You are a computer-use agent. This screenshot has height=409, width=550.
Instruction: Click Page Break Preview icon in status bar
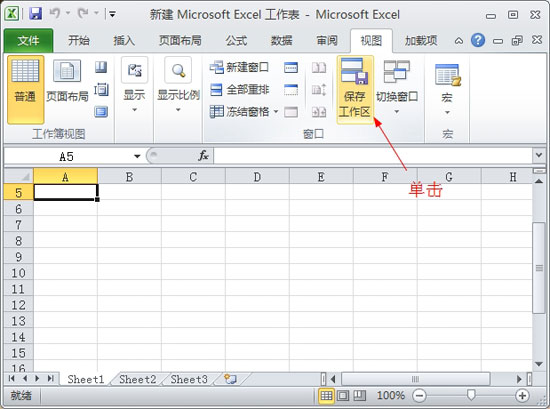[x=360, y=396]
